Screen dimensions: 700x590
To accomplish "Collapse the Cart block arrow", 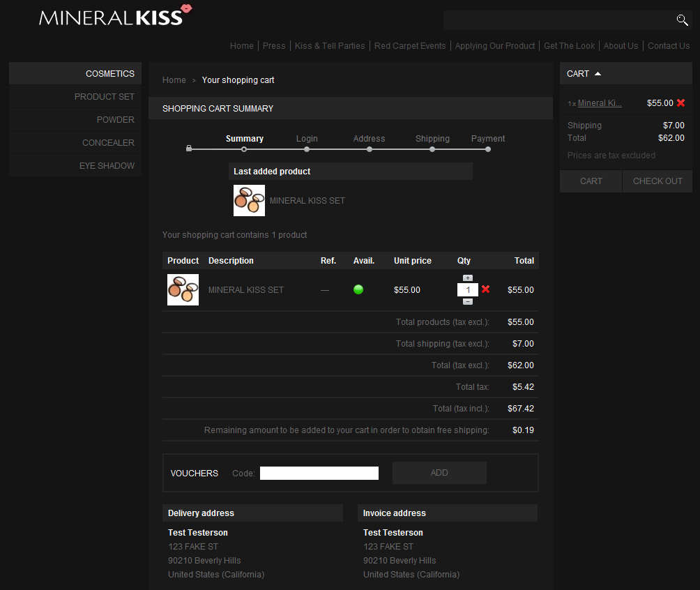I will (598, 74).
